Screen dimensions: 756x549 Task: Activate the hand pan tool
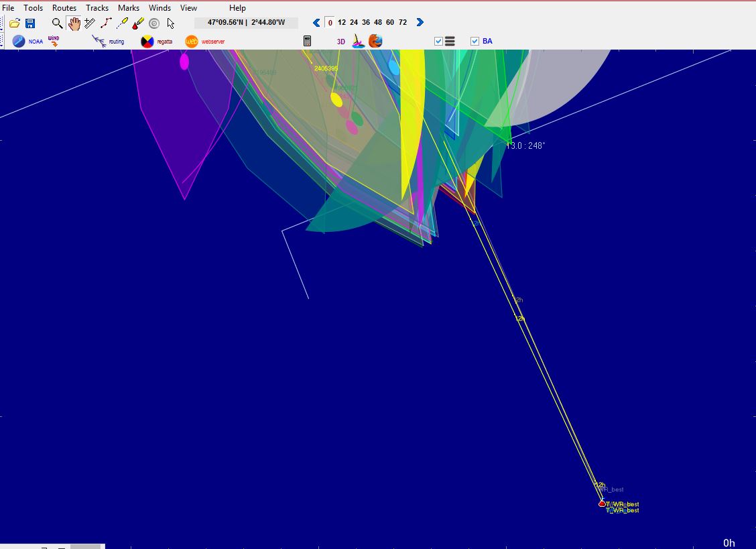(74, 23)
